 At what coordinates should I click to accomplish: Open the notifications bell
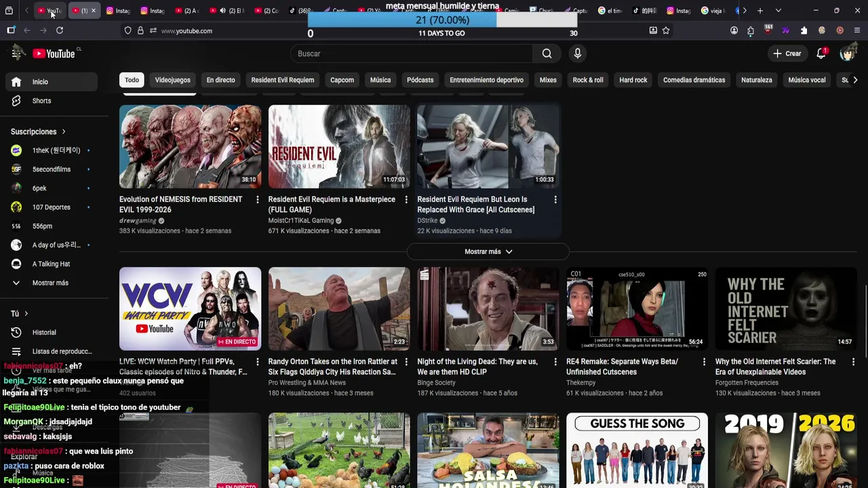[x=821, y=54]
